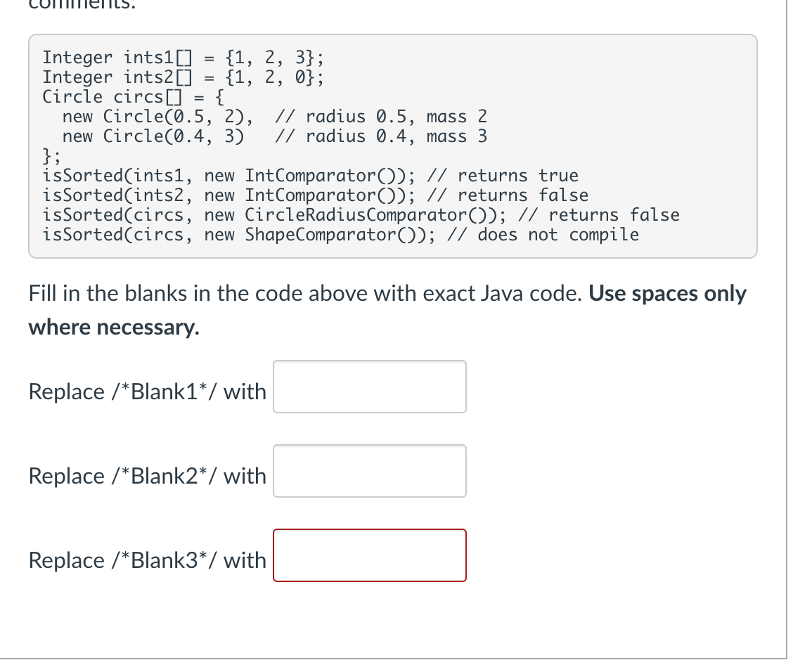The height and width of the screenshot is (672, 793).
Task: Click the Blank2 answer input field
Action: [x=370, y=471]
